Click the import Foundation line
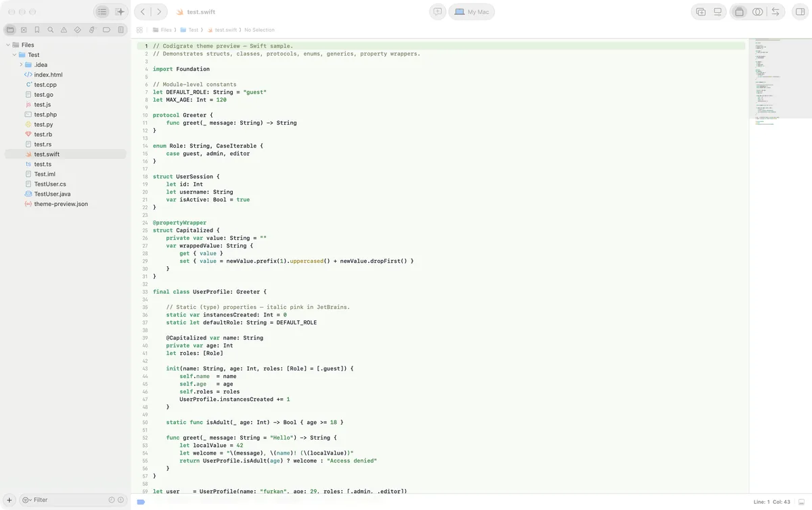This screenshot has height=510, width=812. [x=181, y=69]
